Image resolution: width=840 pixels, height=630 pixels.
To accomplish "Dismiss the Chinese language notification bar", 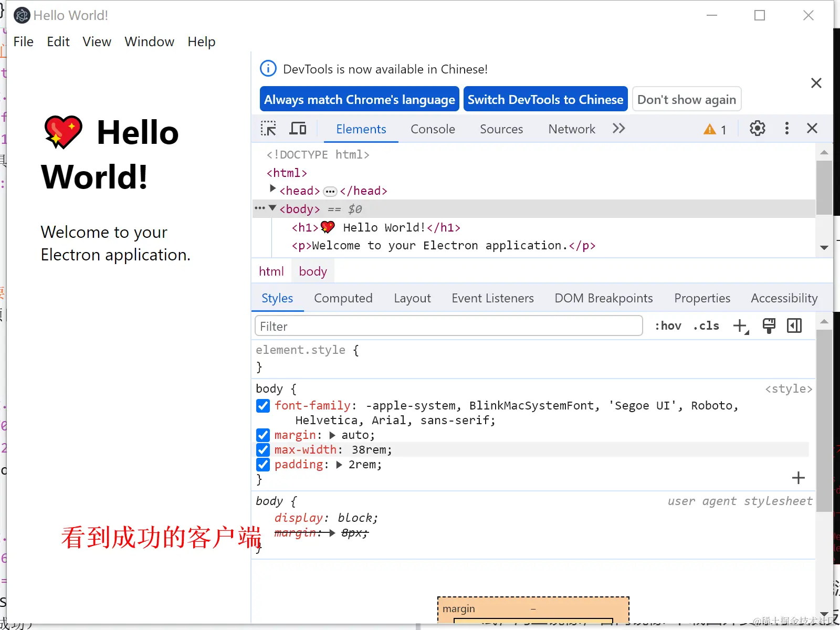I will pyautogui.click(x=816, y=83).
